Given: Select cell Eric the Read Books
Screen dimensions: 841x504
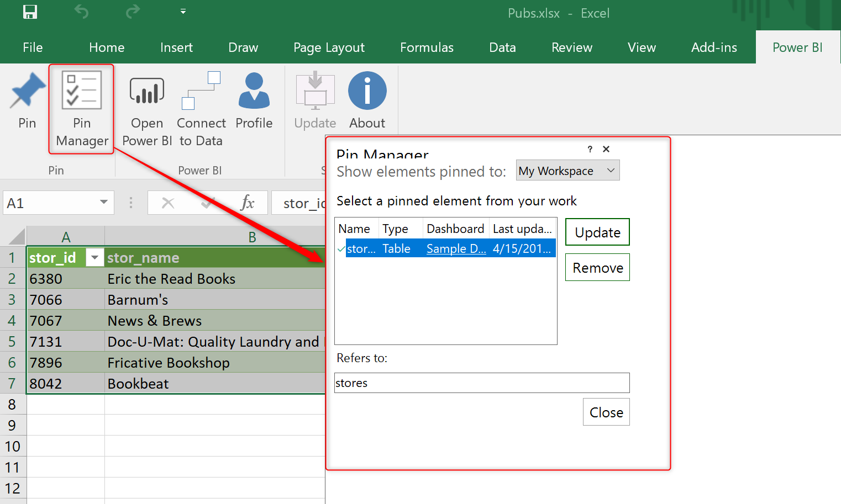Looking at the screenshot, I should pos(215,279).
